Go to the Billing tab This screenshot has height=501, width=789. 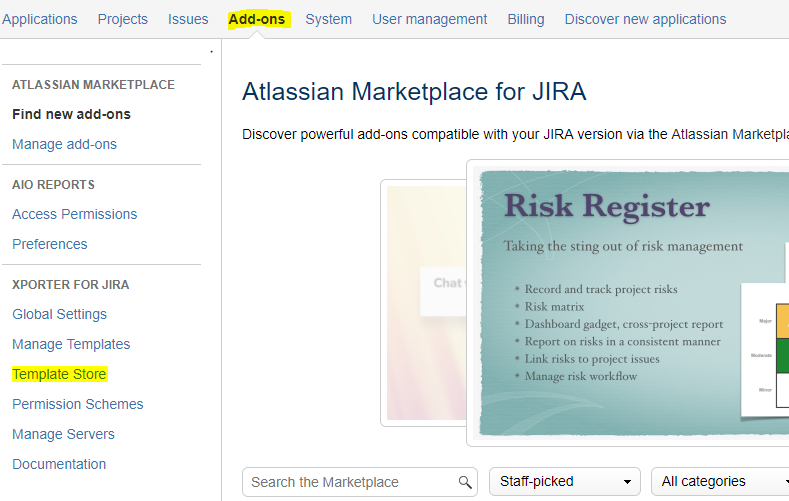[x=526, y=19]
